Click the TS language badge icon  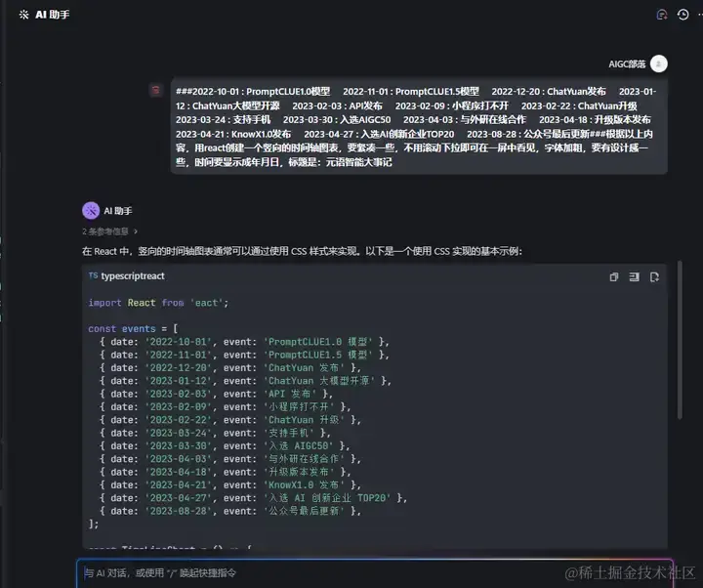point(94,275)
